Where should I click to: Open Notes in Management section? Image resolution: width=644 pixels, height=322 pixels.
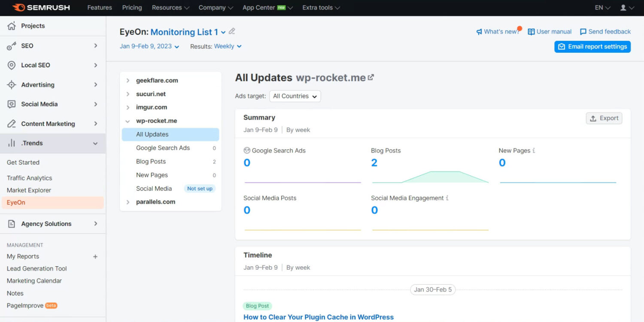15,293
